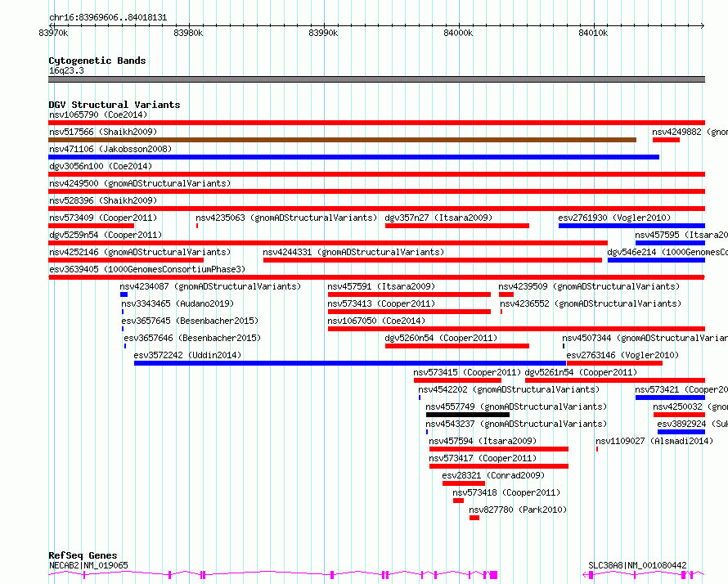Select label esv2761930 (Vogler2010)
Screen dimensions: 728x584
[614, 218]
